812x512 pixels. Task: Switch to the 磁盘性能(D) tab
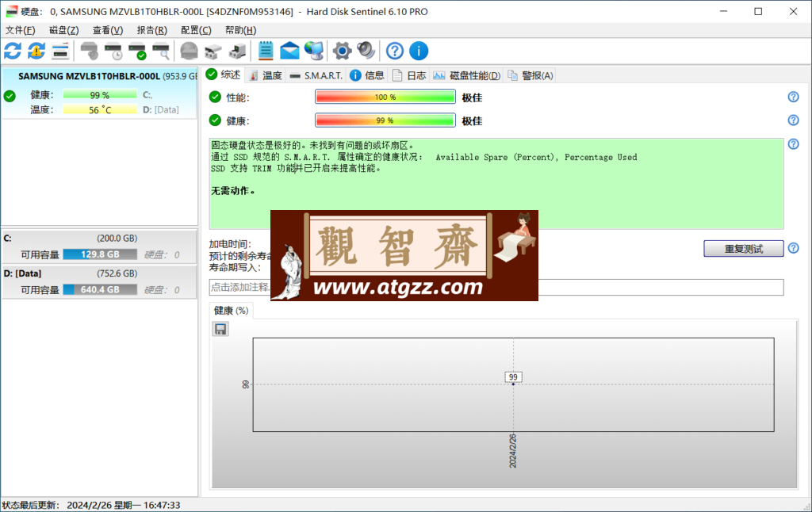tap(466, 75)
